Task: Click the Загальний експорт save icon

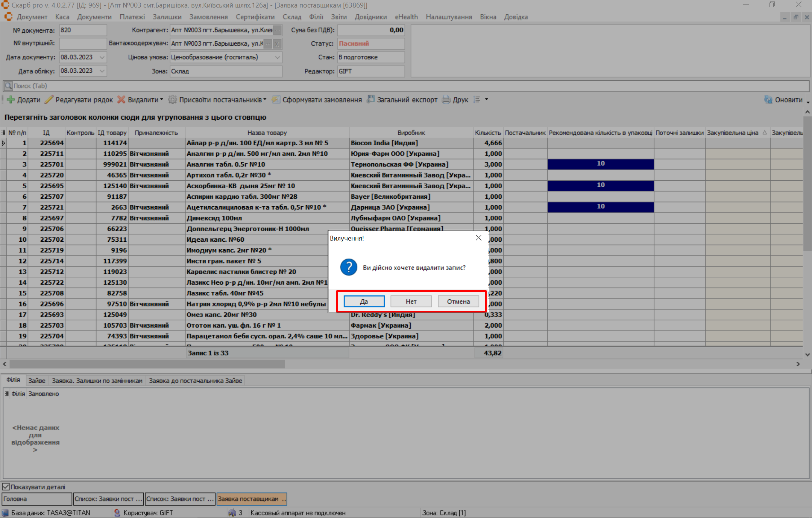Action: (x=371, y=99)
